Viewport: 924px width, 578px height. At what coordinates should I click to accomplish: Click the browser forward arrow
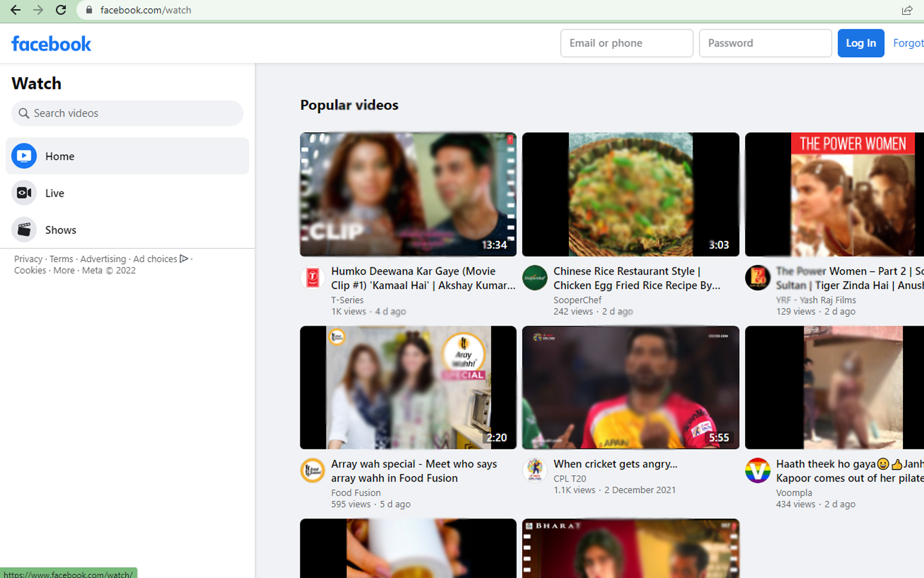(x=38, y=10)
